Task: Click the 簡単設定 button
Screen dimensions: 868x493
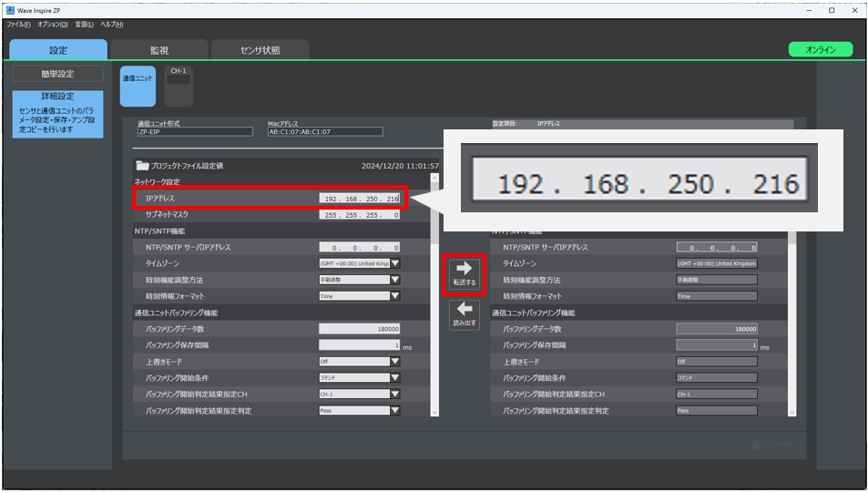Action: (x=57, y=74)
